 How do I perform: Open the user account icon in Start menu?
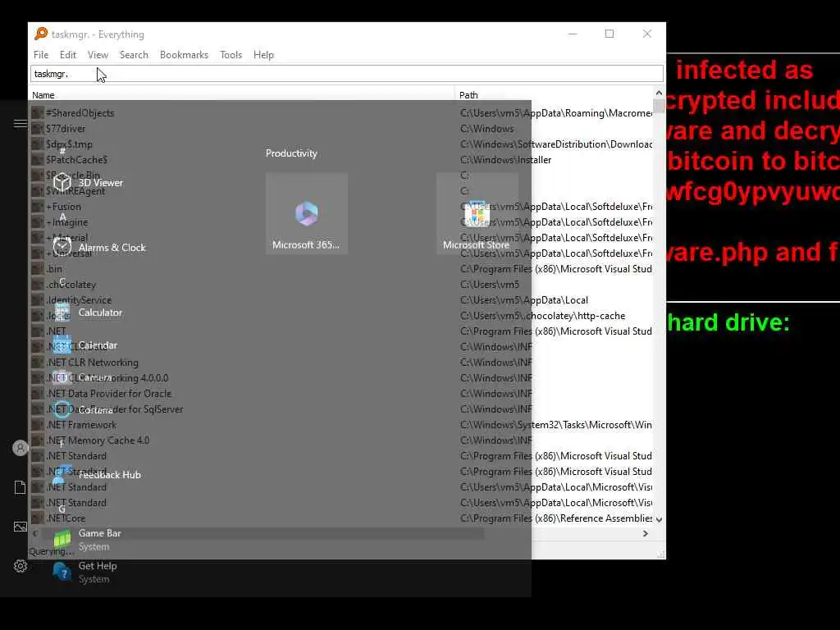pos(20,448)
